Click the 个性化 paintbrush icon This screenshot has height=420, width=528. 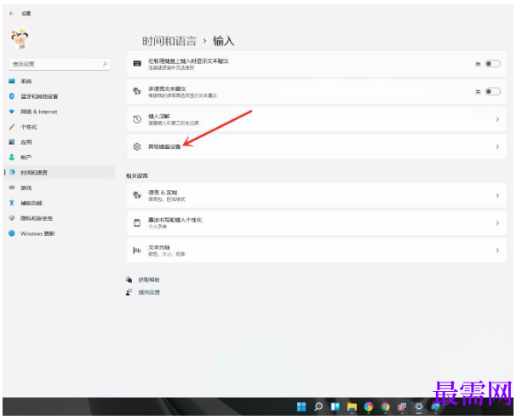[12, 127]
